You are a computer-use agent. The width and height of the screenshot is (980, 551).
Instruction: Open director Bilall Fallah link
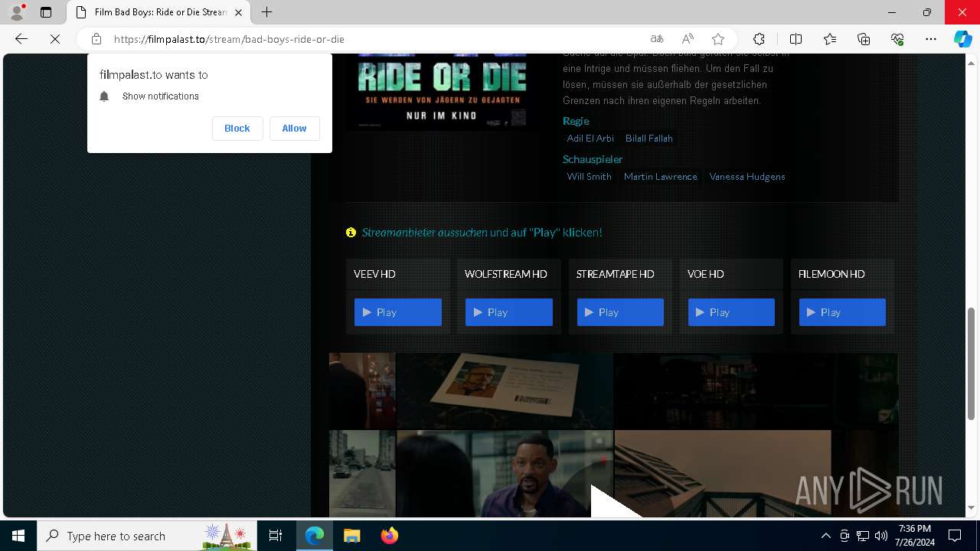click(x=649, y=139)
